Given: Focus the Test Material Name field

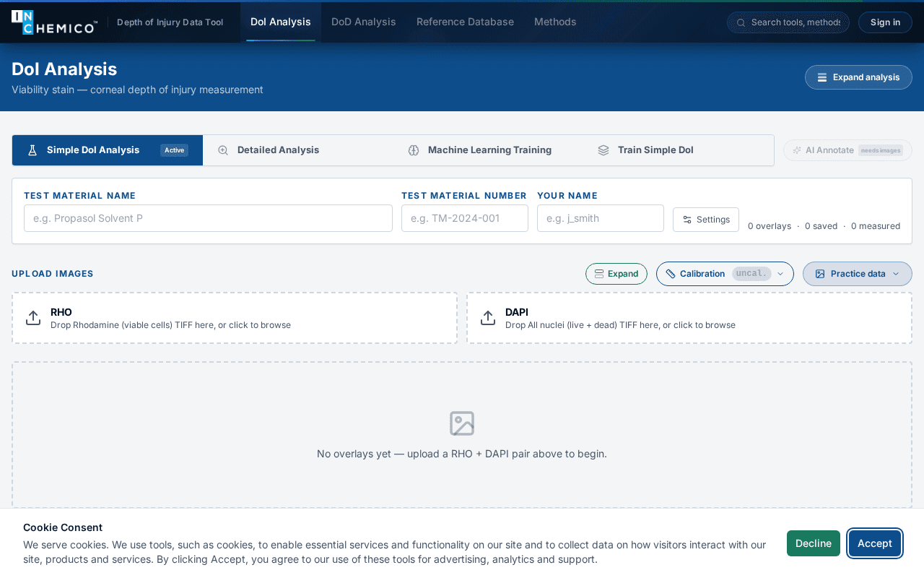Looking at the screenshot, I should 208,218.
